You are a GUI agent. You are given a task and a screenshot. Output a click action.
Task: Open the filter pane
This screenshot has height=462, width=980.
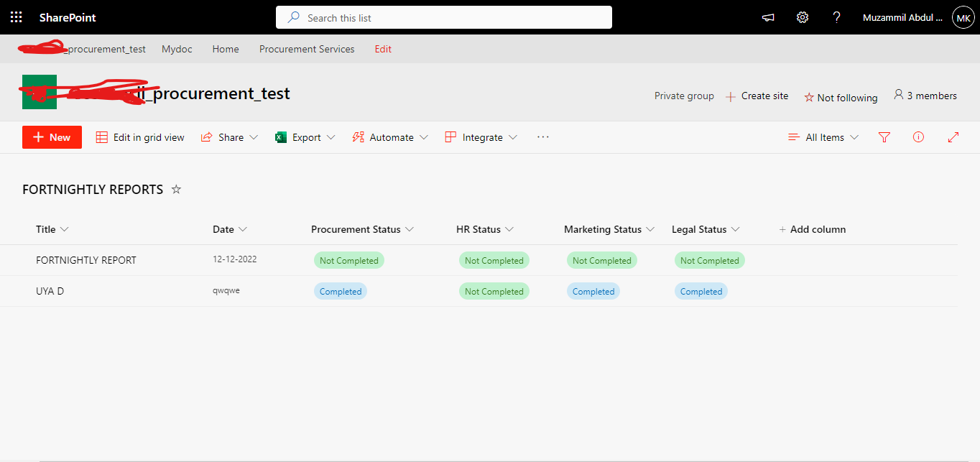tap(884, 137)
